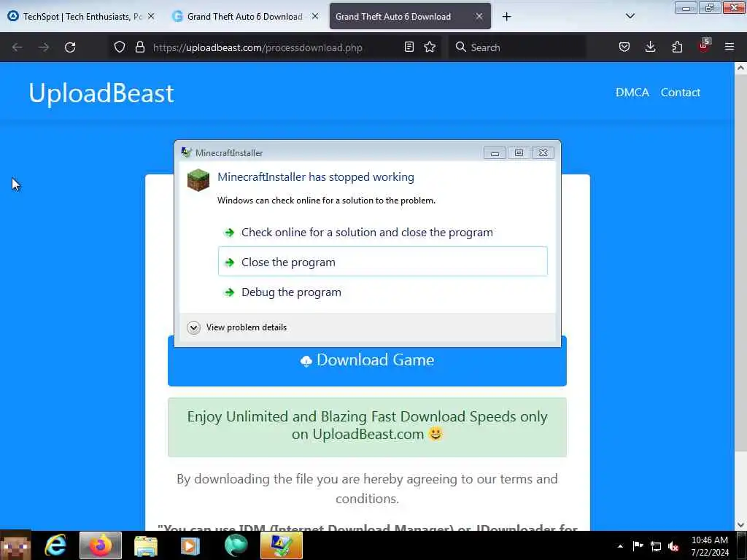Minimize the MinecraftInstaller dialog
Image resolution: width=747 pixels, height=560 pixels.
[495, 153]
